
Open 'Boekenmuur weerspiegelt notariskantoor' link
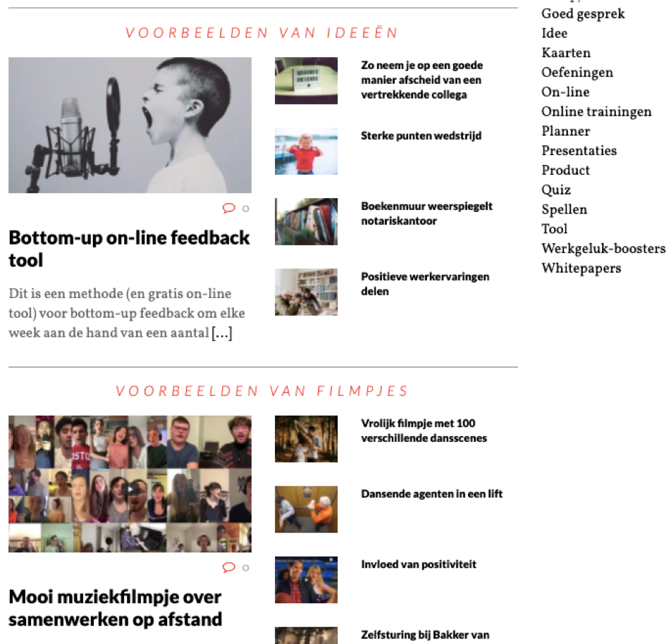tap(426, 213)
